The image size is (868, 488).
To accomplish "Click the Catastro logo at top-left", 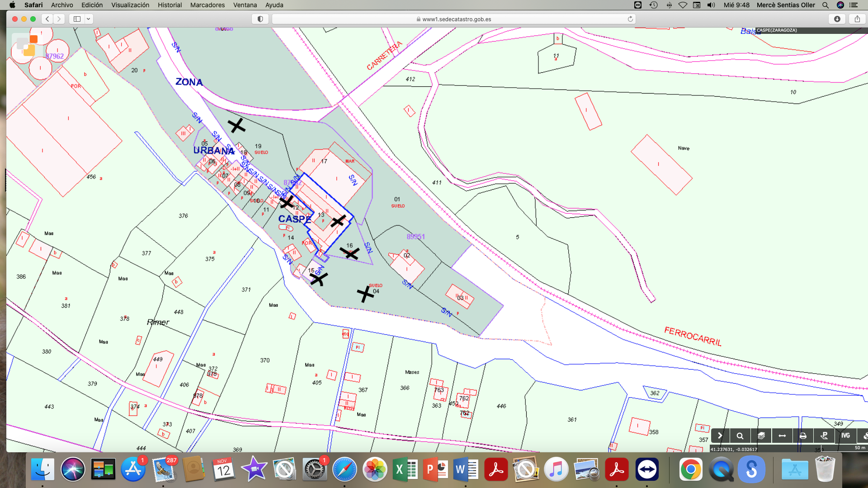I will (x=27, y=45).
